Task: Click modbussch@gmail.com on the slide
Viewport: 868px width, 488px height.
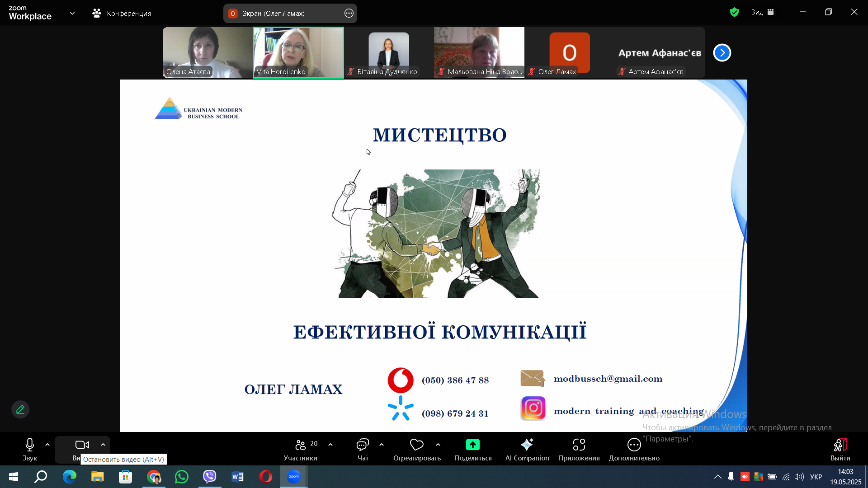Action: tap(608, 379)
